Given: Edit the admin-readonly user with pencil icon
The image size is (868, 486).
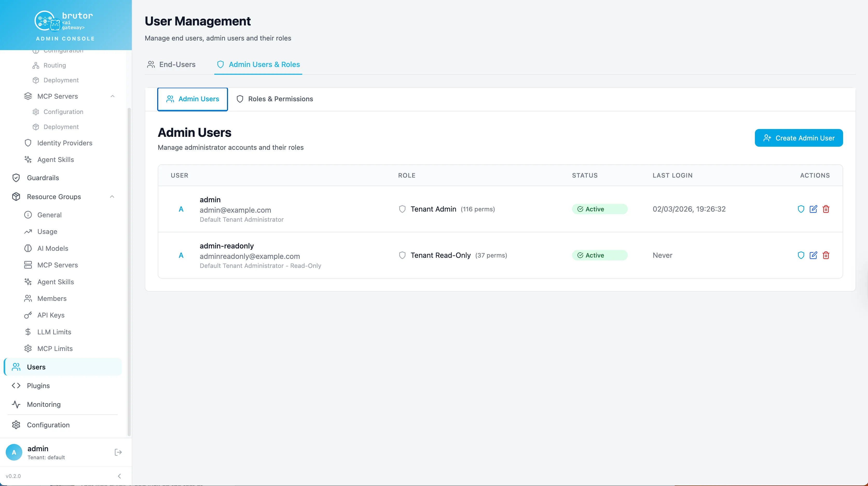Looking at the screenshot, I should click(x=813, y=255).
